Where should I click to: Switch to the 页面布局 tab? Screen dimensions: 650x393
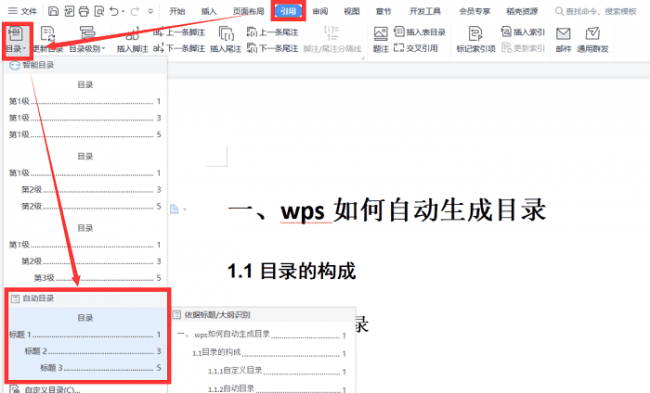coord(248,11)
